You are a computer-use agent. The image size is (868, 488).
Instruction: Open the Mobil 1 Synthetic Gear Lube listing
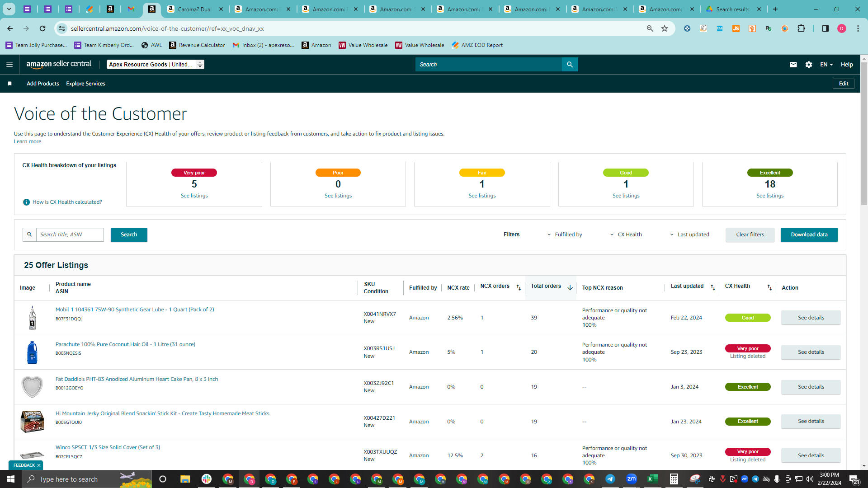pyautogui.click(x=135, y=310)
